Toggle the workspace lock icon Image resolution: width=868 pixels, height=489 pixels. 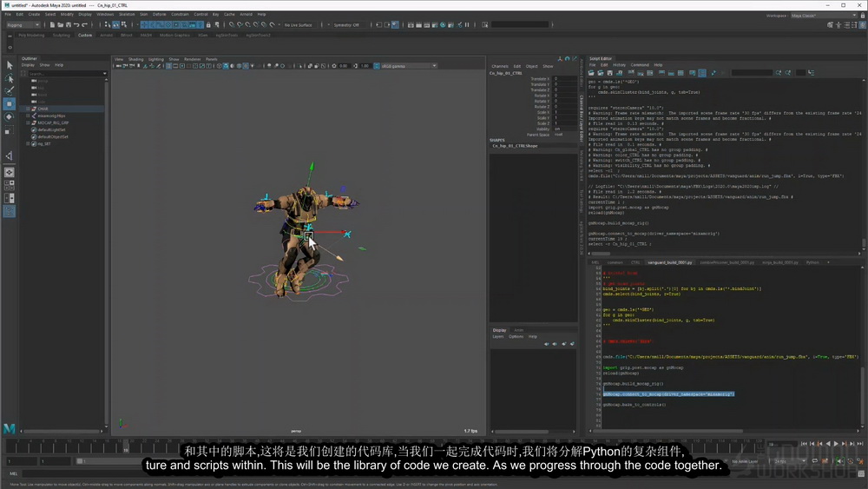click(x=863, y=16)
